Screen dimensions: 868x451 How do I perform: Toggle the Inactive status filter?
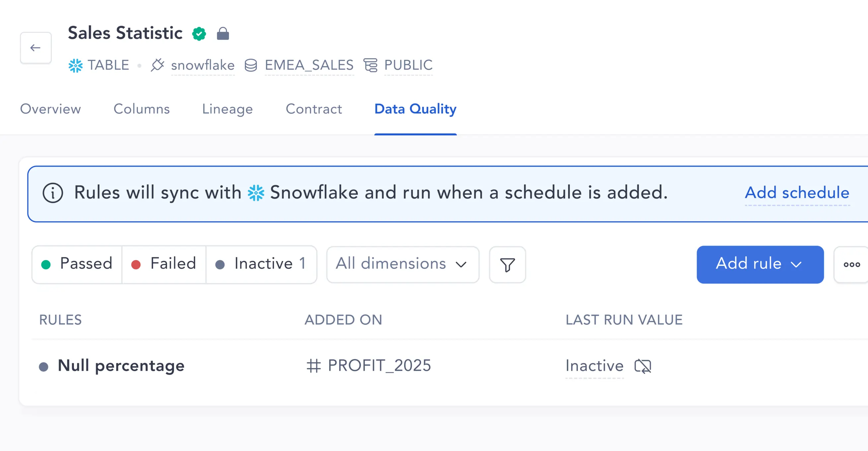pos(261,264)
